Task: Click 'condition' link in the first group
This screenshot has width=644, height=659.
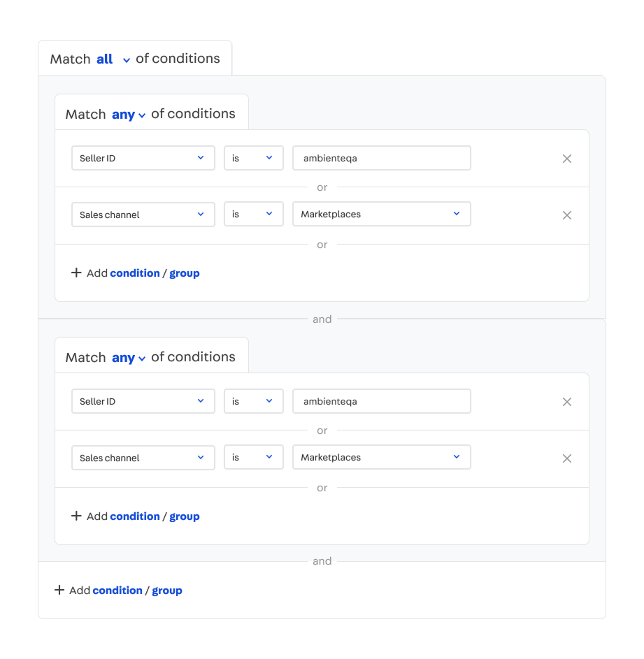Action: click(x=135, y=273)
